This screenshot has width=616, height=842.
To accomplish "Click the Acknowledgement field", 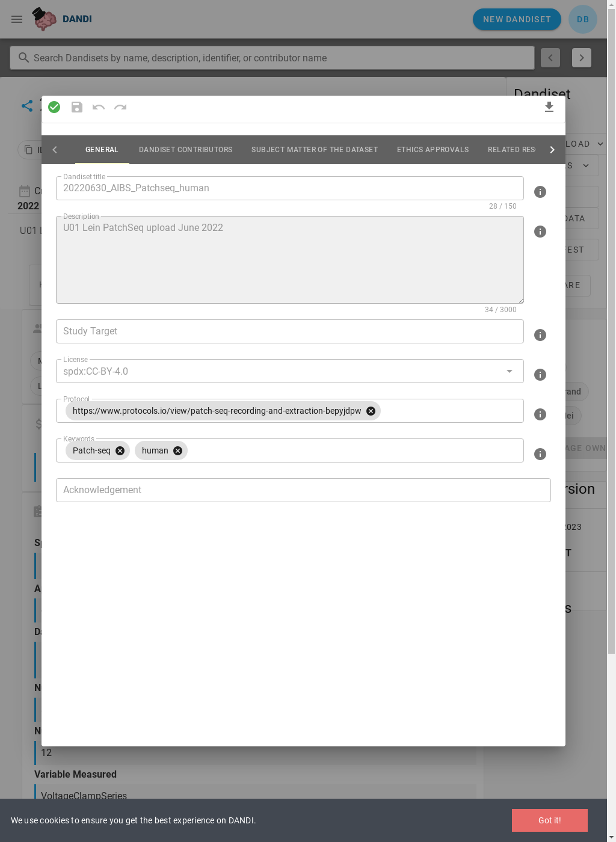I will click(303, 490).
